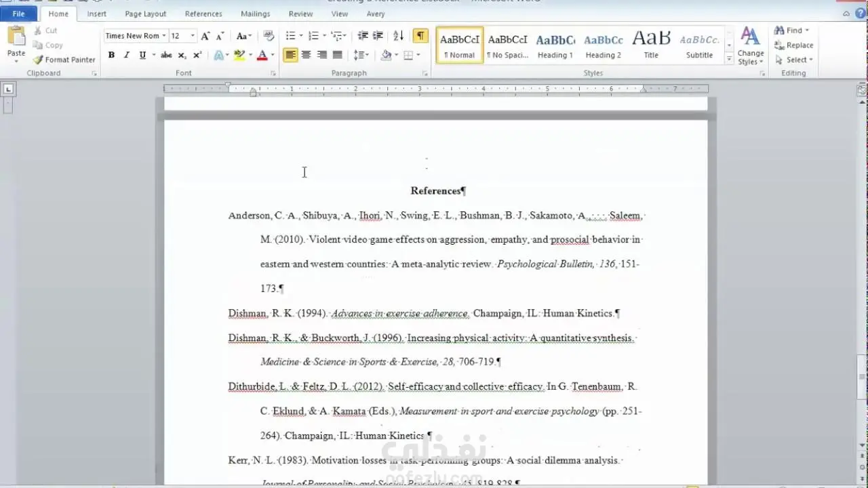Viewport: 868px width, 488px height.
Task: Open the Times New Roman font dropdown
Action: (x=164, y=36)
